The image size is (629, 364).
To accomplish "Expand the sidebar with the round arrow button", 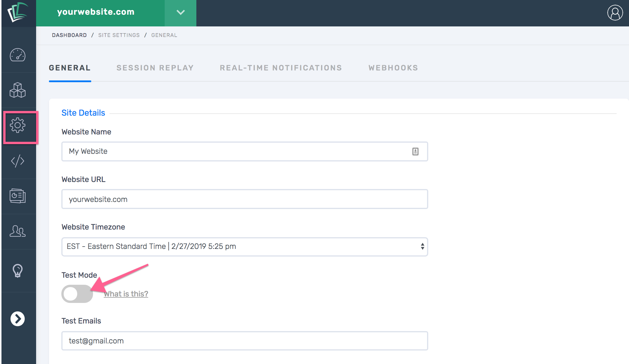I will click(x=18, y=319).
